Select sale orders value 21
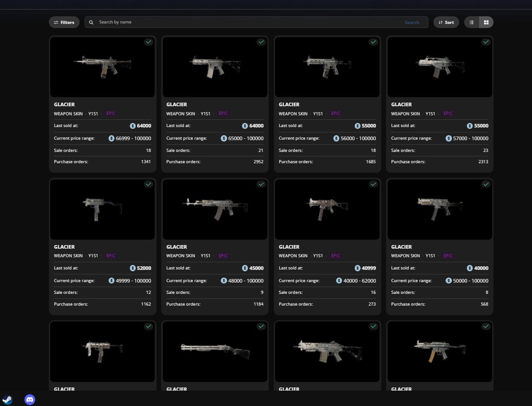 click(261, 150)
